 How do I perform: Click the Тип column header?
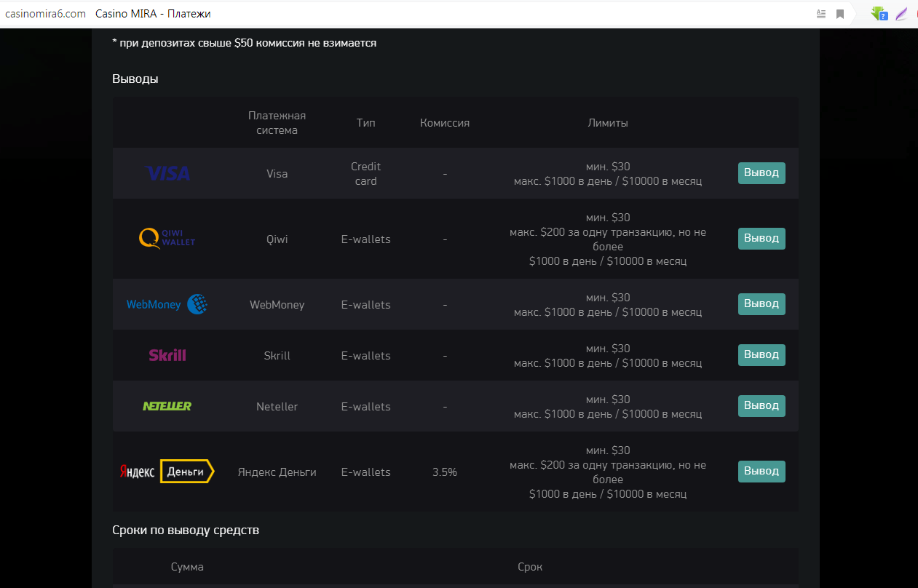click(366, 123)
